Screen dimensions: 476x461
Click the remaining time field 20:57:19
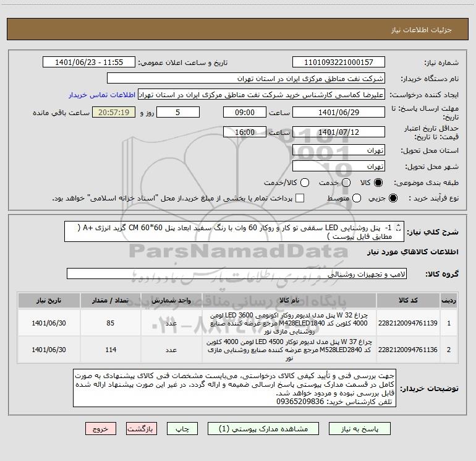pos(114,112)
